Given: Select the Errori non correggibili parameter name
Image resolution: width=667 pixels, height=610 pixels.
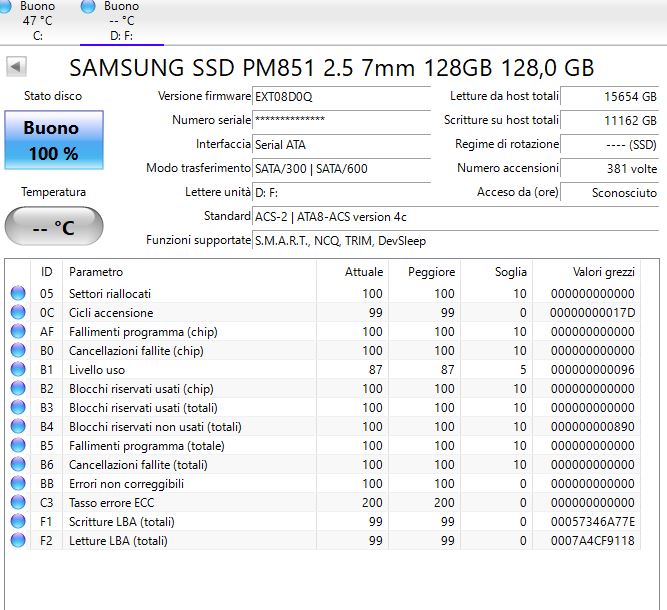Looking at the screenshot, I should (x=126, y=484).
